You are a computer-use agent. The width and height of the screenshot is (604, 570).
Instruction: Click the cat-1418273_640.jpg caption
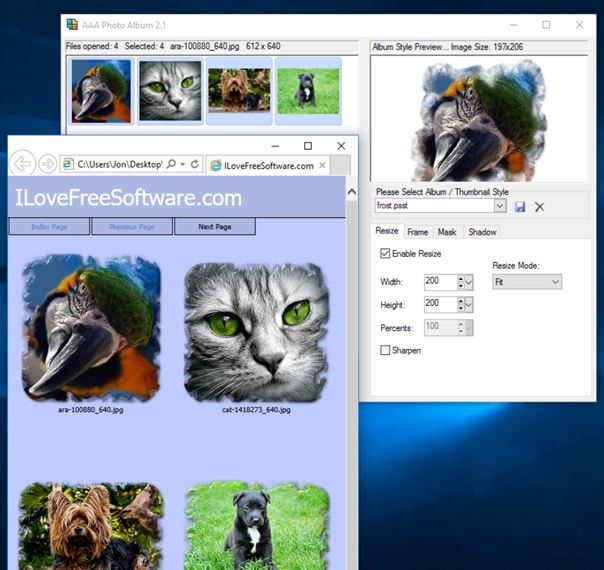[256, 410]
